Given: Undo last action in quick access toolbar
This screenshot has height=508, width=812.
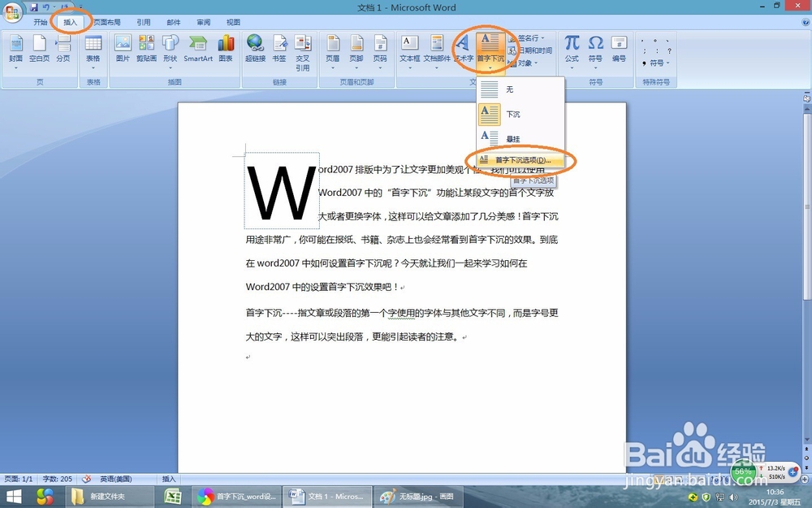Looking at the screenshot, I should [x=46, y=7].
